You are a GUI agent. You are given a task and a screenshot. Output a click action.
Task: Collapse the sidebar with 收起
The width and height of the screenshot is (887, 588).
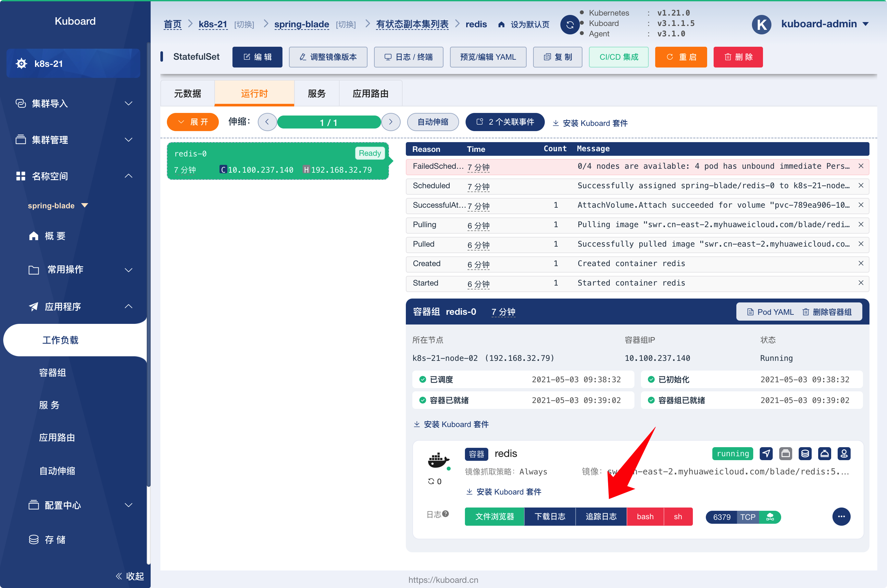pos(130,576)
